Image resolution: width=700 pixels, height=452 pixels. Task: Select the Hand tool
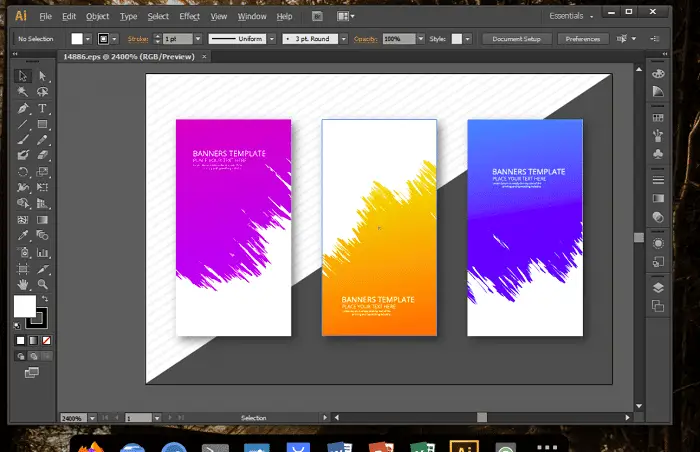(x=22, y=285)
